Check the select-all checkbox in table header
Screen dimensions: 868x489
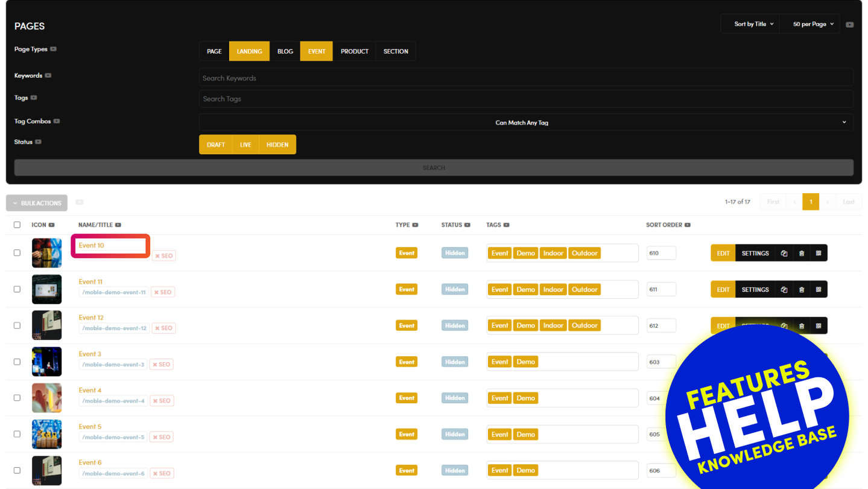(x=17, y=225)
